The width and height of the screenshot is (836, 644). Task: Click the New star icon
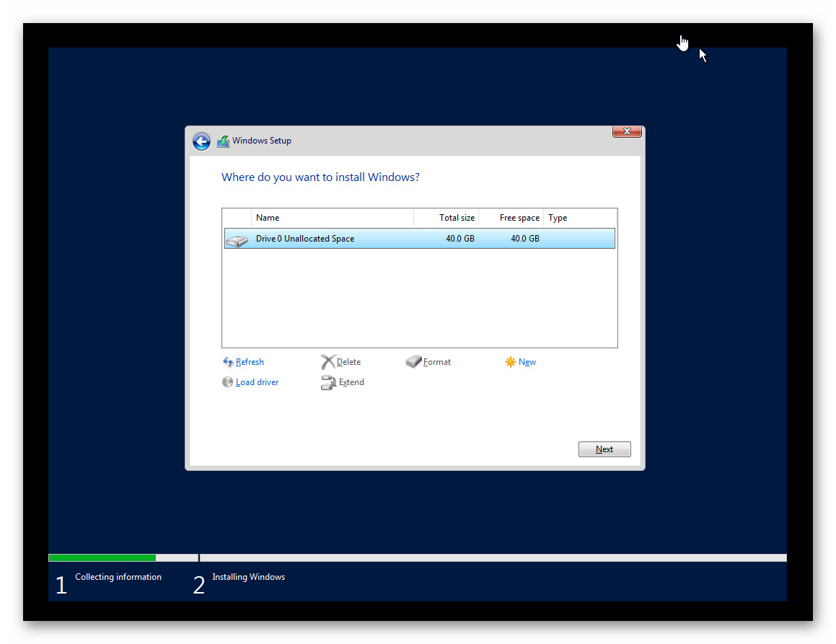[510, 362]
